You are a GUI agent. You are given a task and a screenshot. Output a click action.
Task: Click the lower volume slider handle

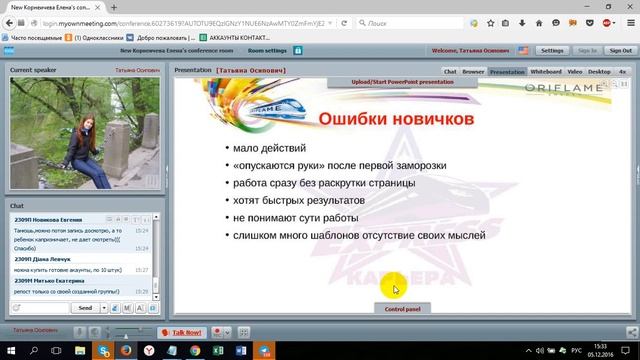126,336
